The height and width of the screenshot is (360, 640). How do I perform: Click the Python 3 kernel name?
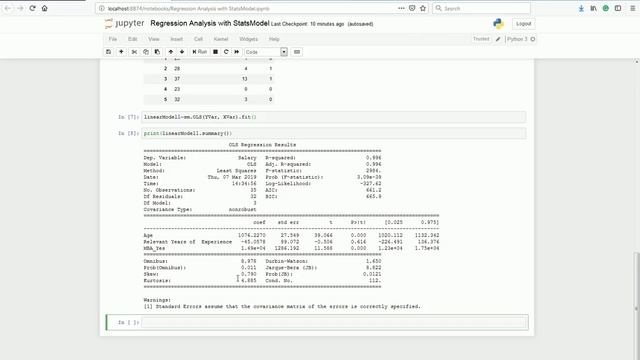pyautogui.click(x=517, y=39)
